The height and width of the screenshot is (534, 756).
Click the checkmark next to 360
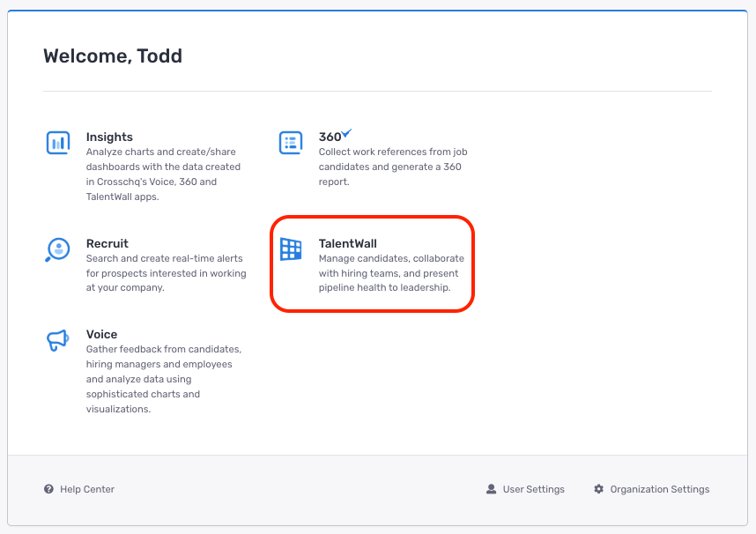pyautogui.click(x=345, y=131)
